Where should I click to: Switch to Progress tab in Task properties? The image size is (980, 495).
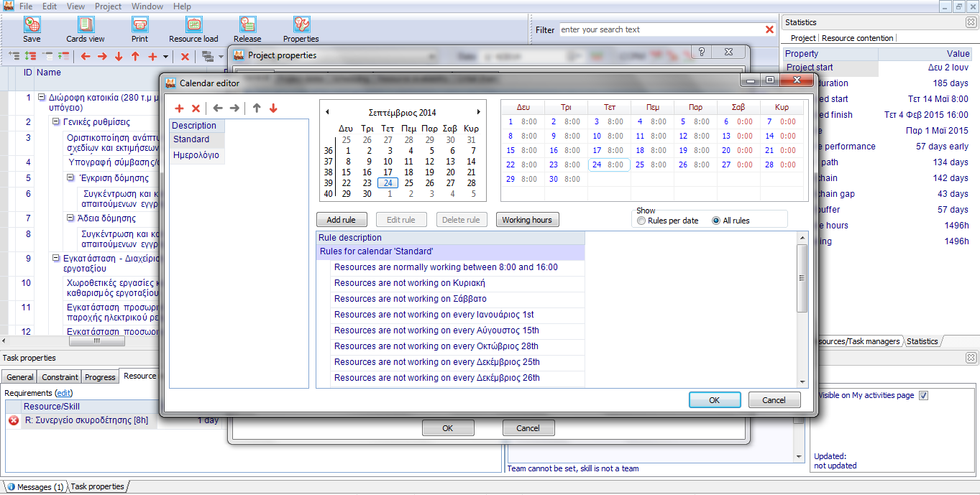coord(100,377)
